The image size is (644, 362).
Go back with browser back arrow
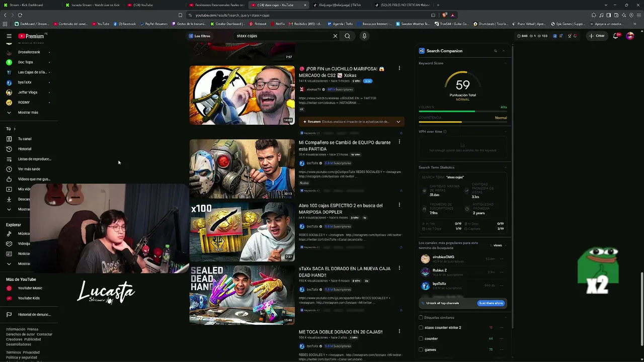point(6,15)
